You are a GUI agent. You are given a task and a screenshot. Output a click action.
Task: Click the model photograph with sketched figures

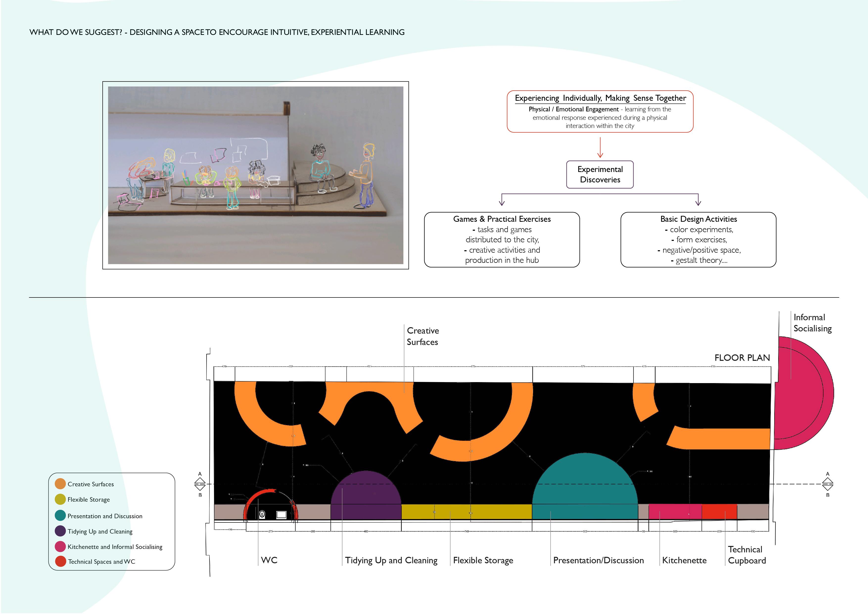tap(256, 175)
